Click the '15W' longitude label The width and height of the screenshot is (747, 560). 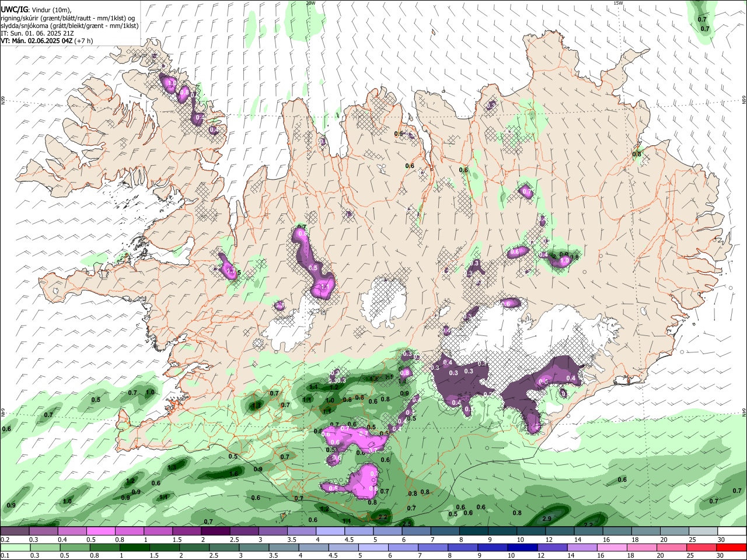(618, 3)
